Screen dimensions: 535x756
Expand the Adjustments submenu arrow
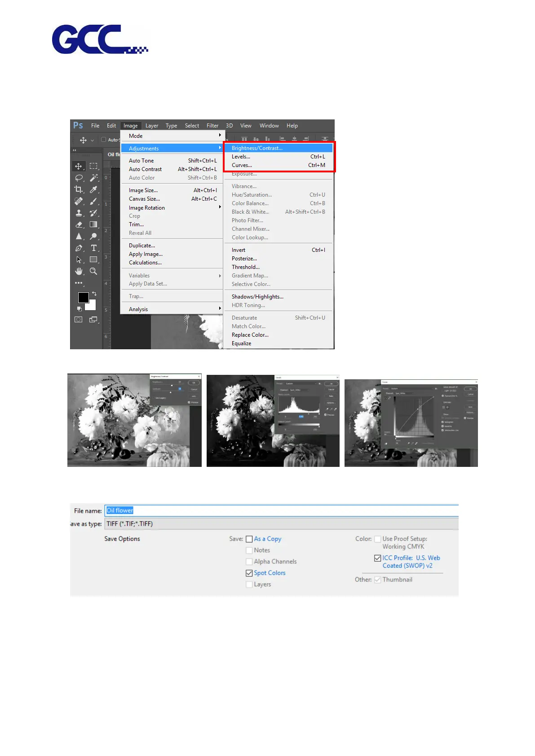coord(220,148)
